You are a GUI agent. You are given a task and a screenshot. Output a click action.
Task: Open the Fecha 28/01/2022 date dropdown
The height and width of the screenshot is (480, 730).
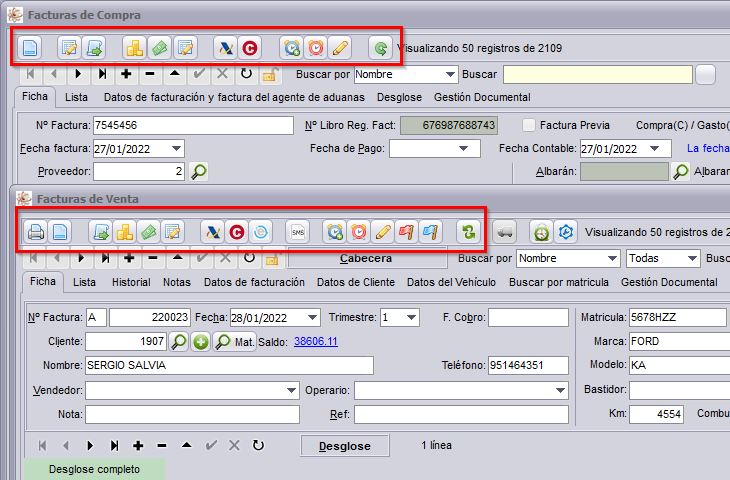point(312,318)
